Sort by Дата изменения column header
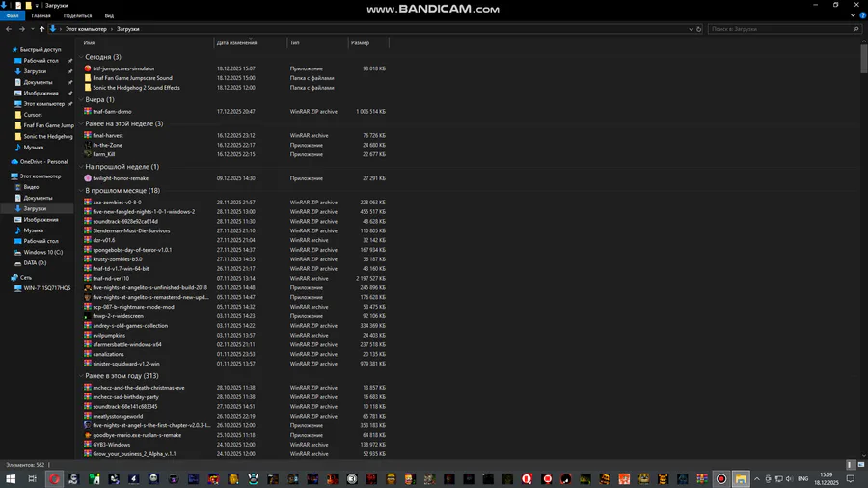The height and width of the screenshot is (488, 868). pyautogui.click(x=236, y=42)
